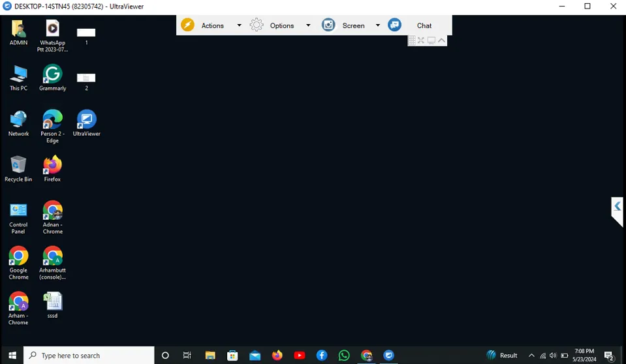Select the Firefox desktop shortcut

pyautogui.click(x=52, y=169)
